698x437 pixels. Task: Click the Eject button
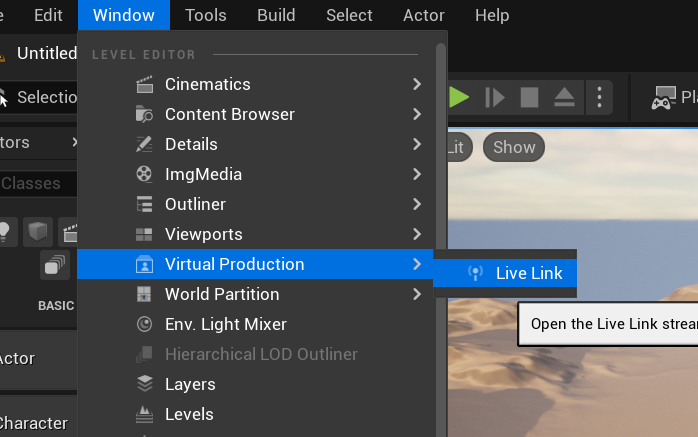564,97
